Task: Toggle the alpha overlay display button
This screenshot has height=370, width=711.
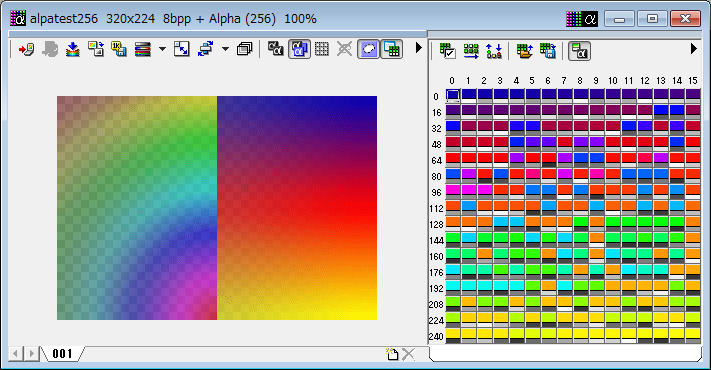Action: point(299,49)
